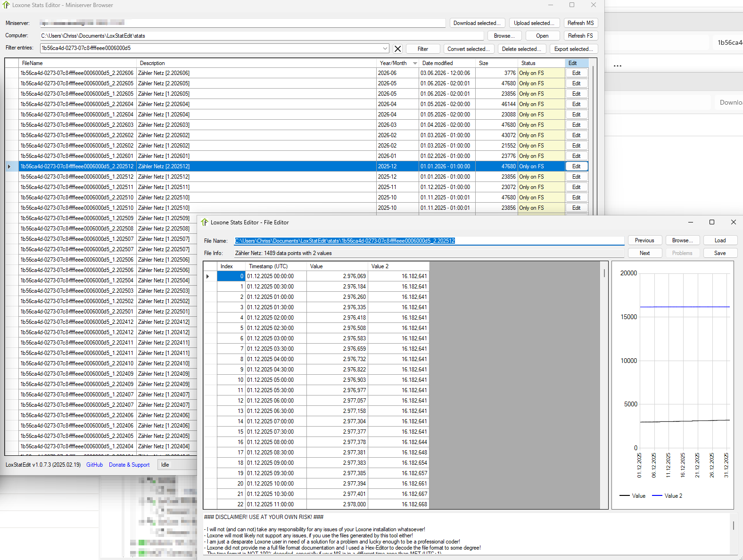This screenshot has width=743, height=560.
Task: Click the File Name path field
Action: click(429, 241)
